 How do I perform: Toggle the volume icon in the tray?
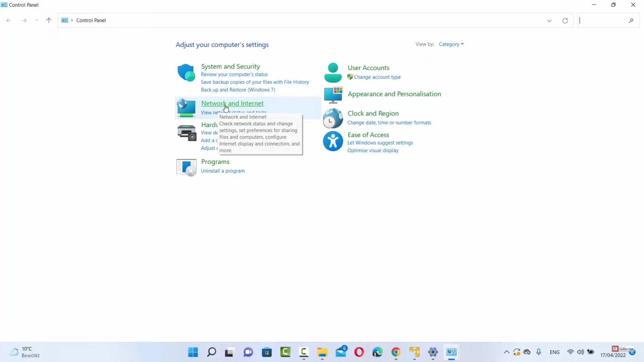[580, 352]
